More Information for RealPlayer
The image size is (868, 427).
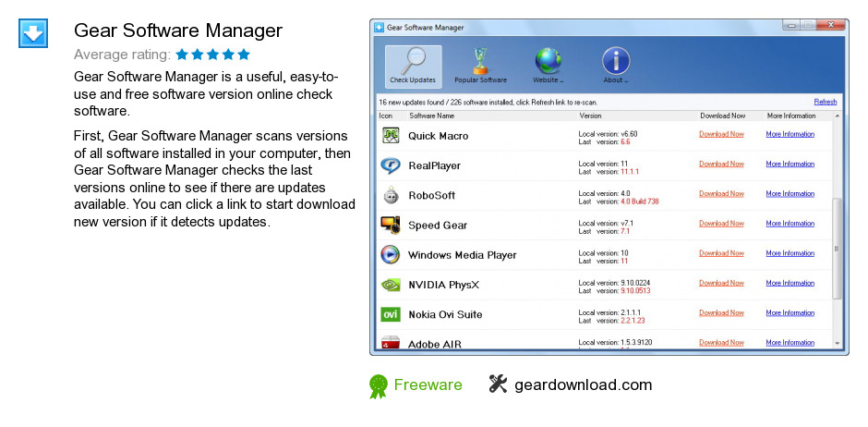coord(790,164)
